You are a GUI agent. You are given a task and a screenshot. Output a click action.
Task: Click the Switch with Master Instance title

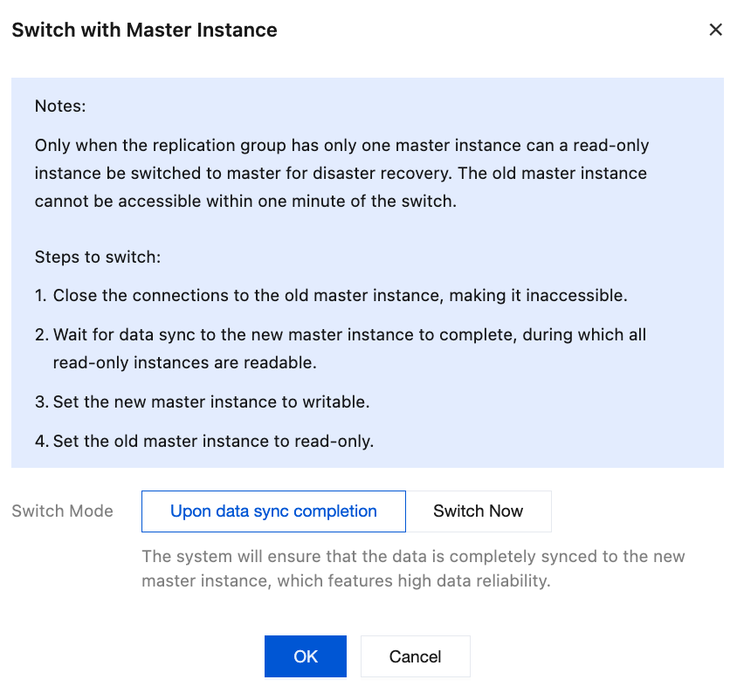pos(144,30)
